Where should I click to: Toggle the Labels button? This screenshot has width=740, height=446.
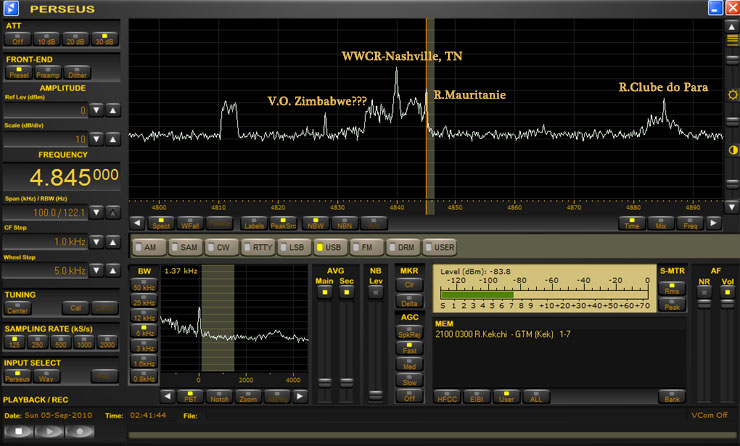pos(254,223)
